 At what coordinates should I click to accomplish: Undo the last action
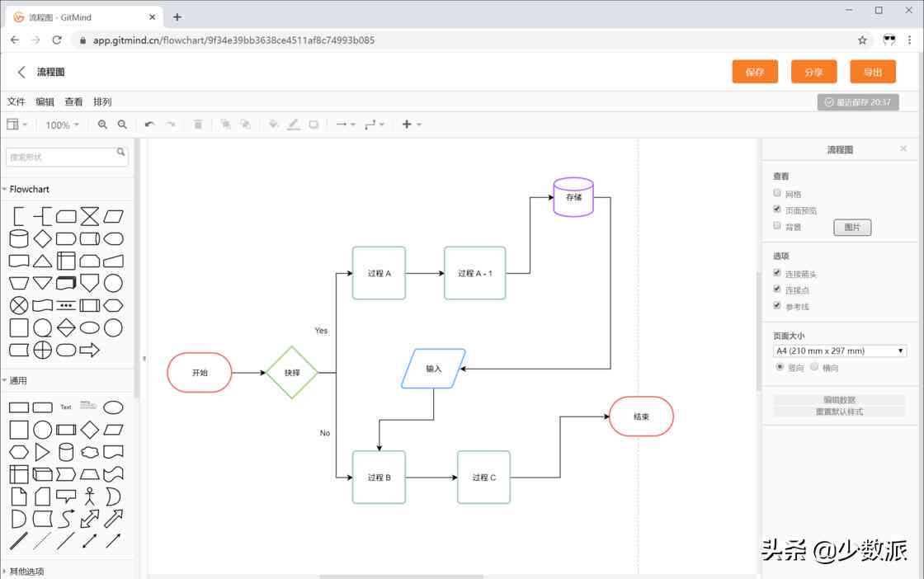[x=149, y=125]
